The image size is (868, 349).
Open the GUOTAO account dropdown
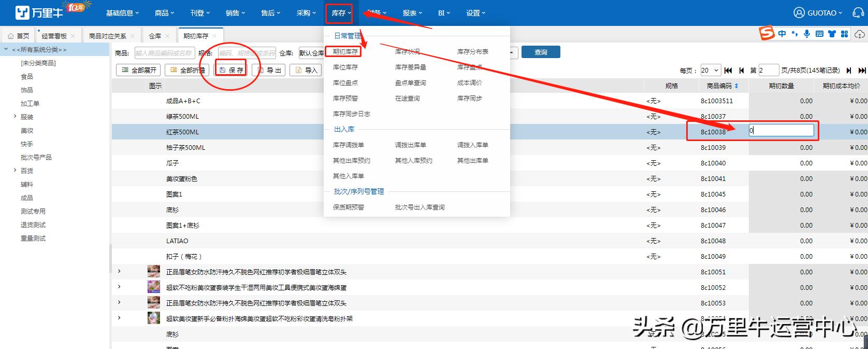pyautogui.click(x=824, y=13)
